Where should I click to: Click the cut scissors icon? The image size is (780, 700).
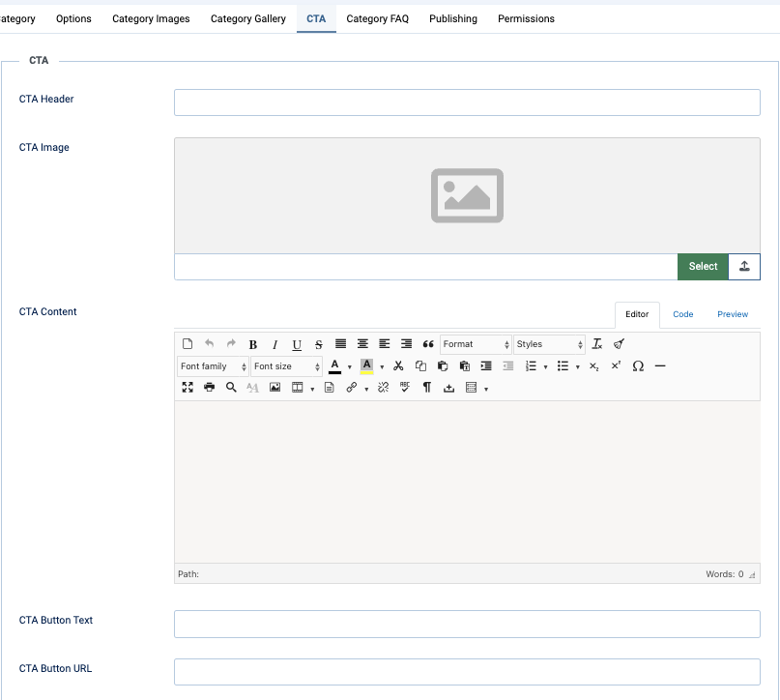pyautogui.click(x=398, y=366)
